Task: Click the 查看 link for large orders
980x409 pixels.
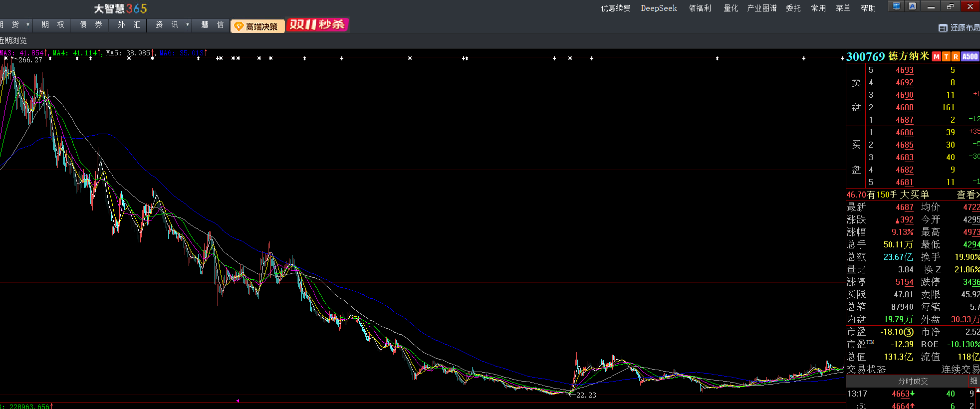Action: [x=968, y=195]
